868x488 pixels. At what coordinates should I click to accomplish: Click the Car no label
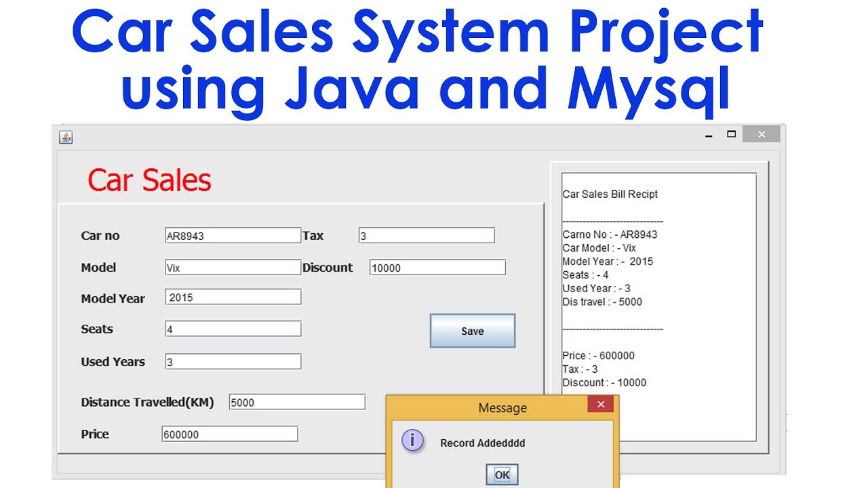(x=100, y=236)
